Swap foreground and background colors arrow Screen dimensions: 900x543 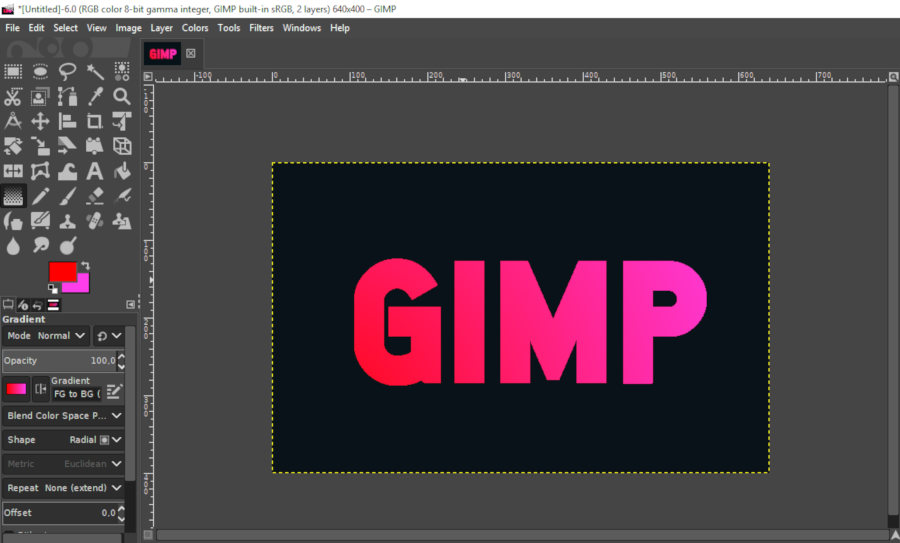click(86, 266)
